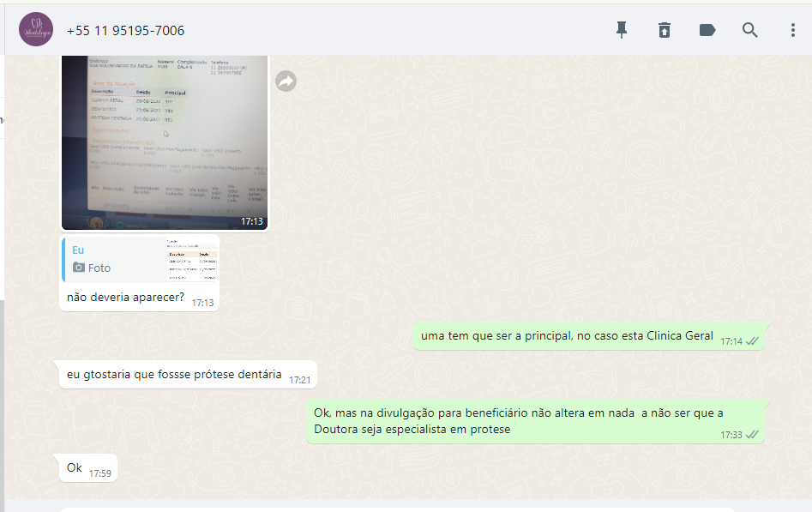Viewport: 812px width, 512px height.
Task: Click the archive chat icon in header
Action: click(x=665, y=30)
